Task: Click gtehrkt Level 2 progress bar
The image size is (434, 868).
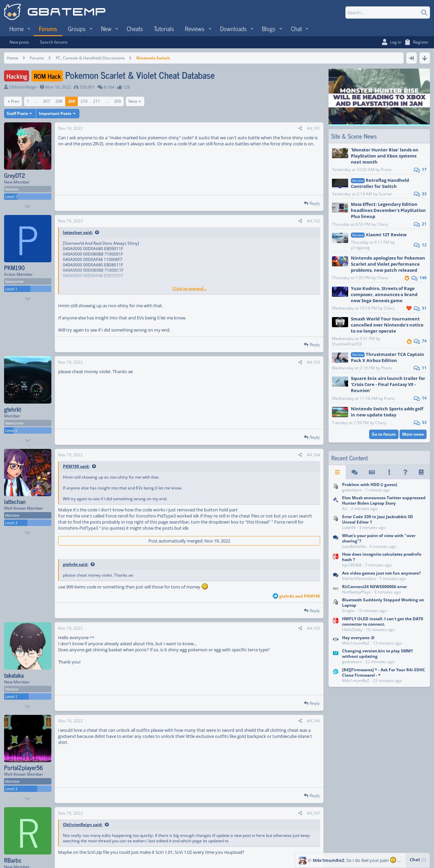Action: 28,431
